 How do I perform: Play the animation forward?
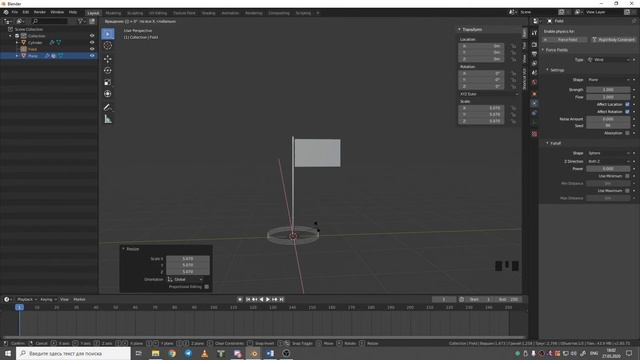[x=268, y=300]
